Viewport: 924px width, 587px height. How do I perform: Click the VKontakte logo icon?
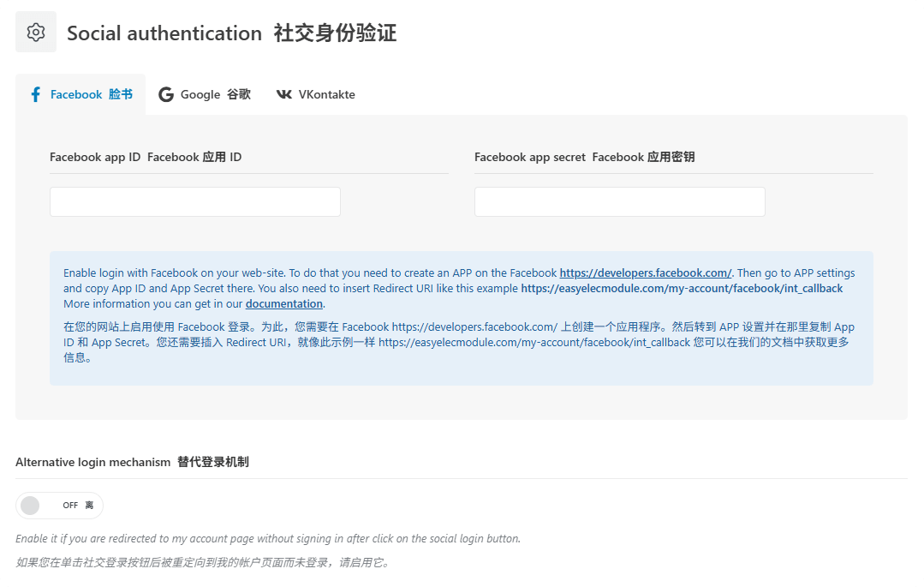pyautogui.click(x=284, y=94)
